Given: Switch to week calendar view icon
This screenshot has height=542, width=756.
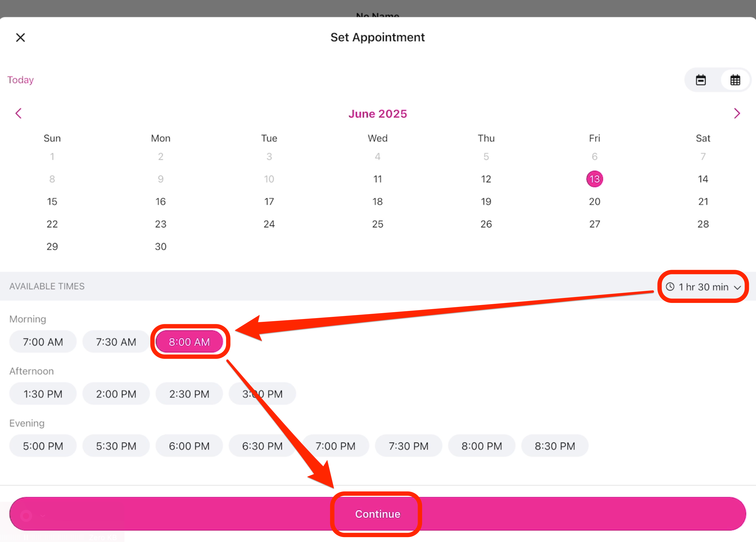Looking at the screenshot, I should tap(701, 80).
